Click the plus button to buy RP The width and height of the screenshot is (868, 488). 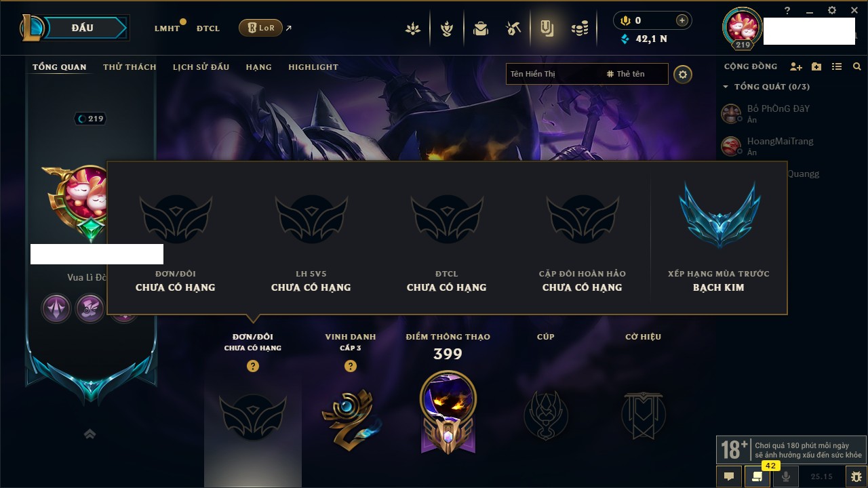(682, 21)
